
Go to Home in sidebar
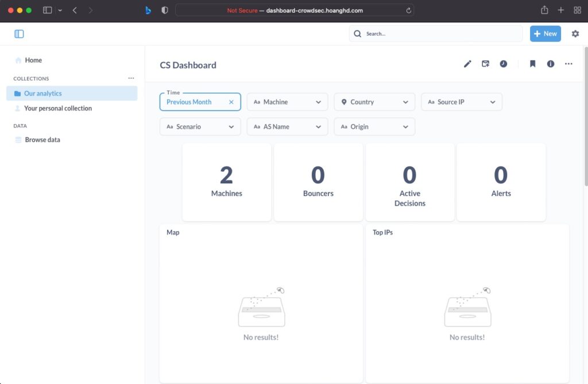(72, 60)
